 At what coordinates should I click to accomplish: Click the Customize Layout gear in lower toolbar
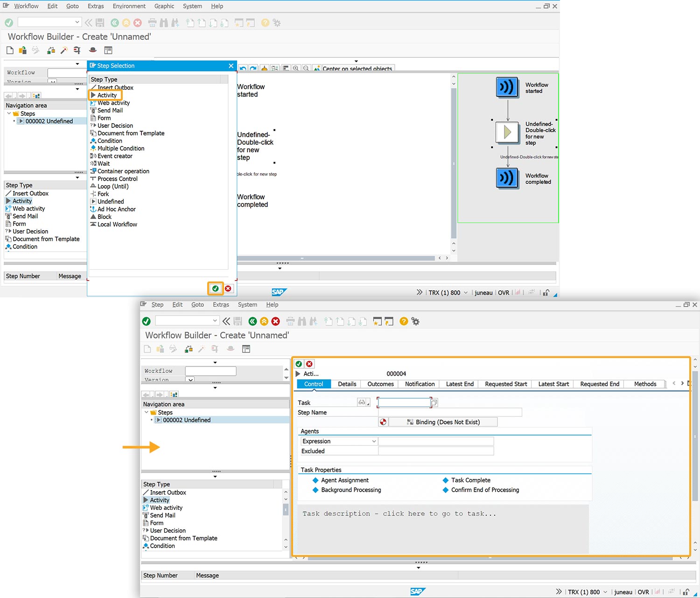[415, 321]
